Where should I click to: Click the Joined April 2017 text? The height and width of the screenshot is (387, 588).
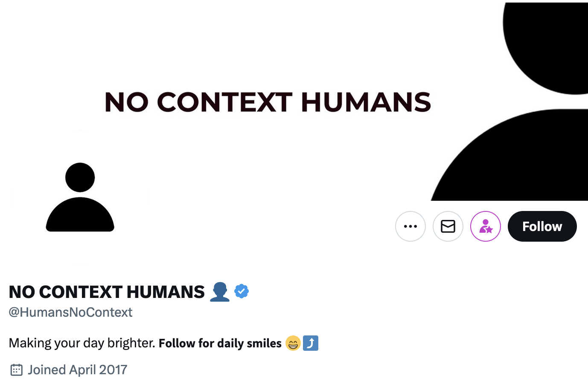tap(77, 370)
